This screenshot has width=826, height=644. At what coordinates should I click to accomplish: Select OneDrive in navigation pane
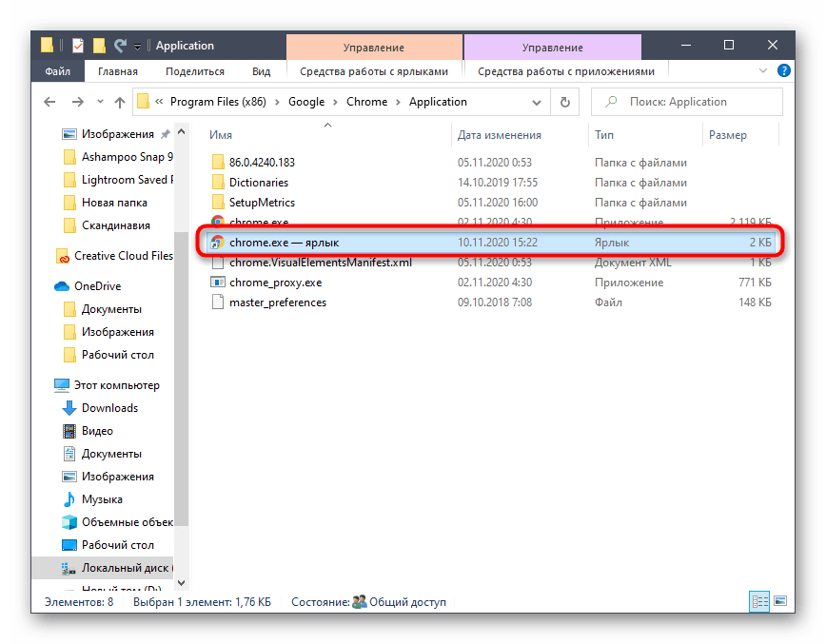coord(97,286)
